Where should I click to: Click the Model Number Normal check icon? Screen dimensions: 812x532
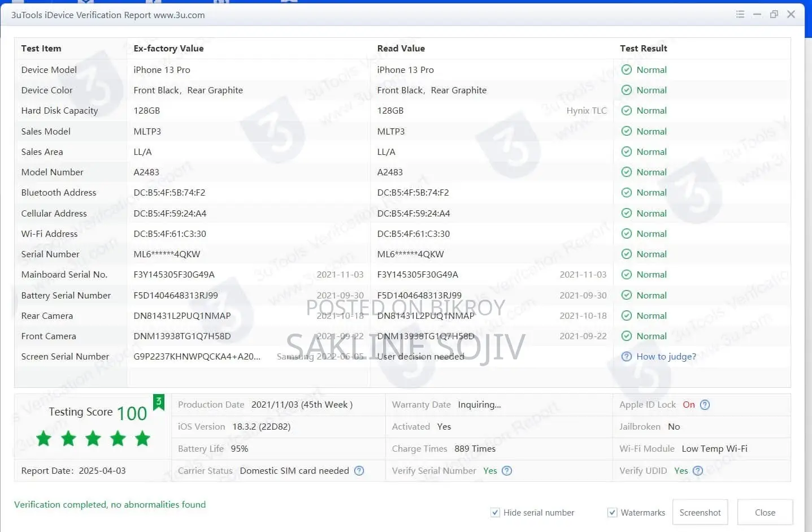coord(626,172)
